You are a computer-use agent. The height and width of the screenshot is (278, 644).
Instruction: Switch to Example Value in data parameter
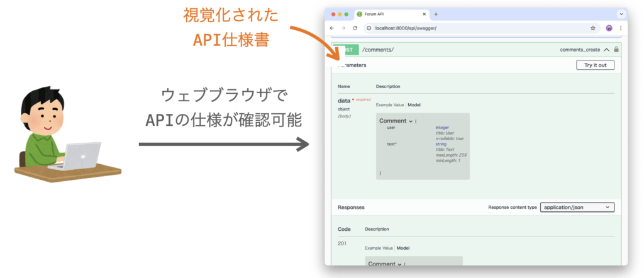tap(390, 104)
